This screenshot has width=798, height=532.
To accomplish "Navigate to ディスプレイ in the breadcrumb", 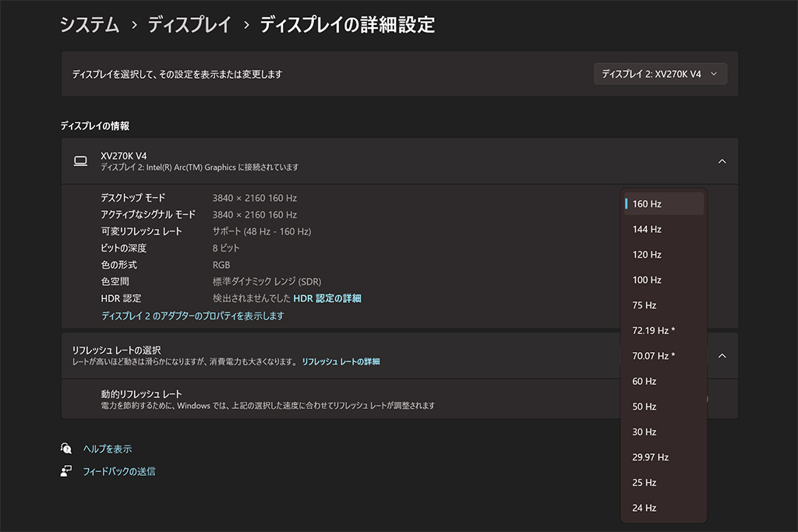I will point(189,25).
